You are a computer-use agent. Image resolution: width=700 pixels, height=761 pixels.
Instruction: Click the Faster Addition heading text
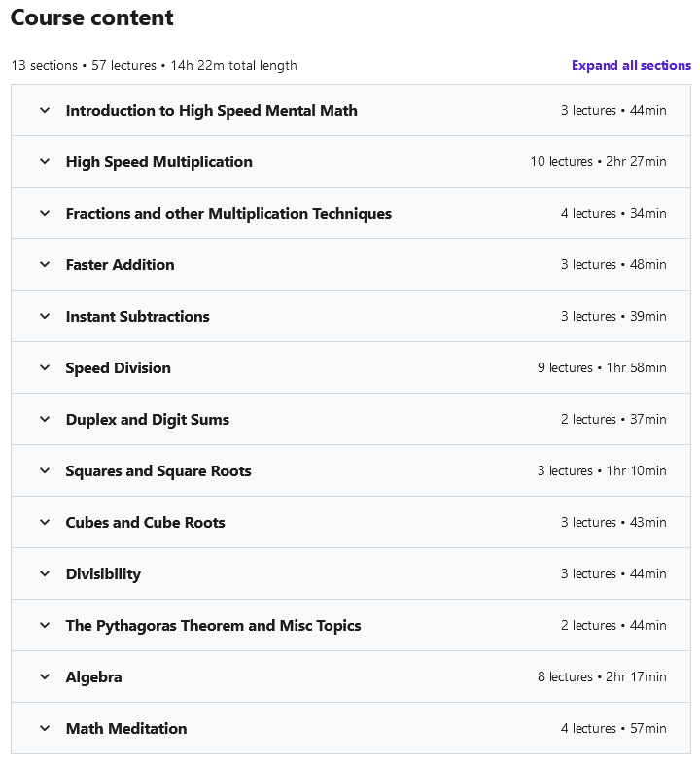coord(120,264)
